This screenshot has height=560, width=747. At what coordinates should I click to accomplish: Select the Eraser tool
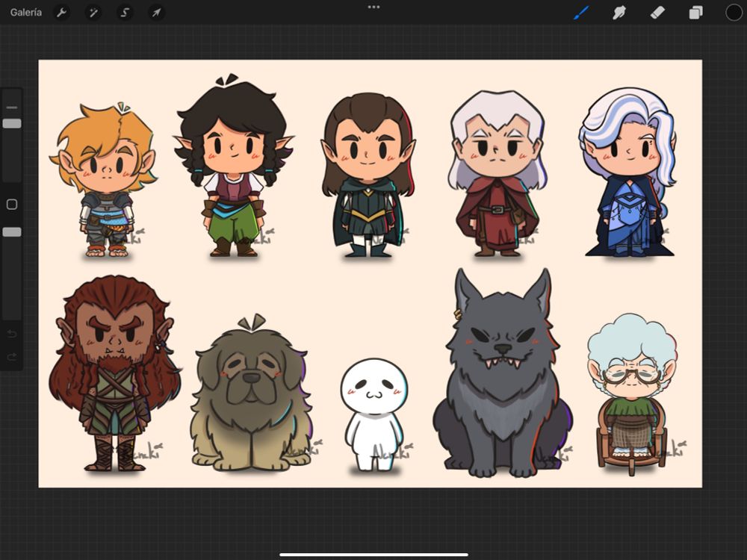tap(658, 12)
